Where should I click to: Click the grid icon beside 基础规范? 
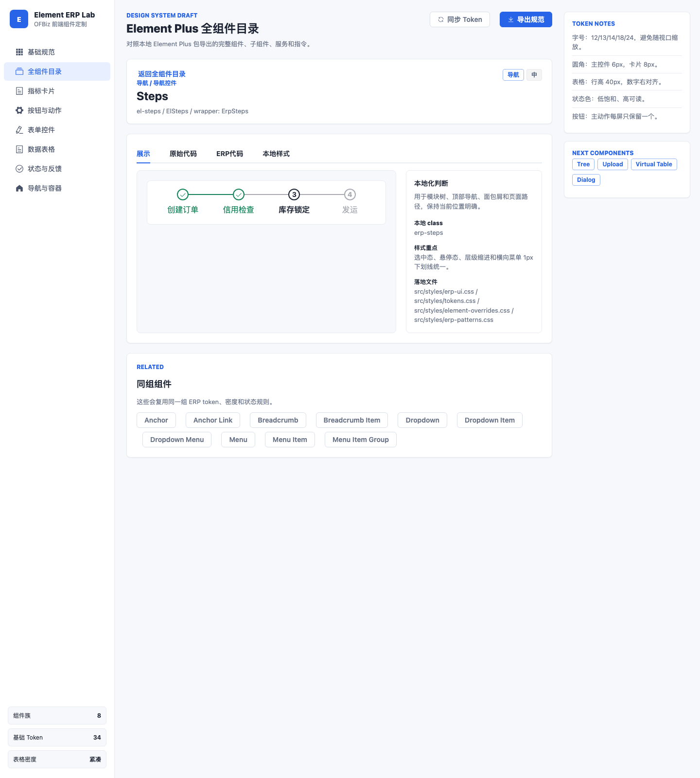pyautogui.click(x=19, y=52)
